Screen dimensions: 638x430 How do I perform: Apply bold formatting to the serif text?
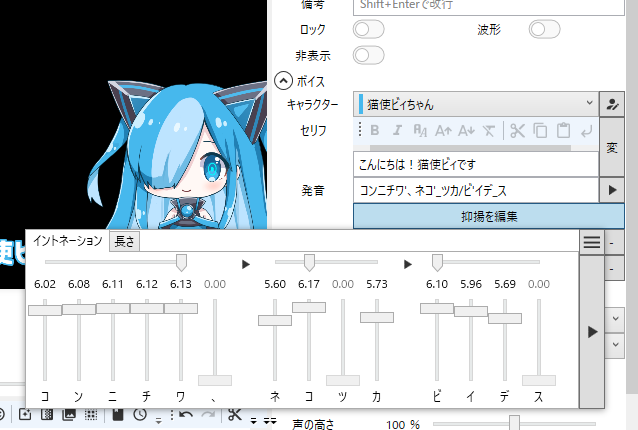pos(375,131)
